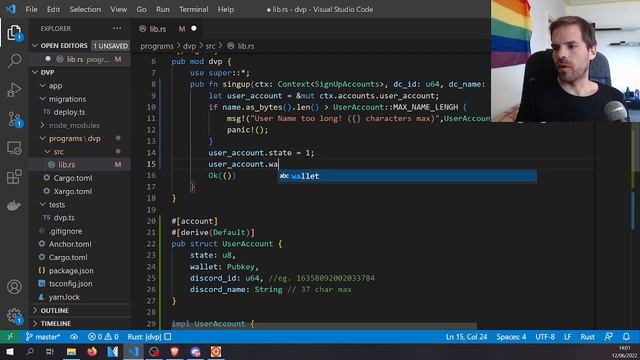
Task: Open the Explorer view in activity bar
Action: 14,33
